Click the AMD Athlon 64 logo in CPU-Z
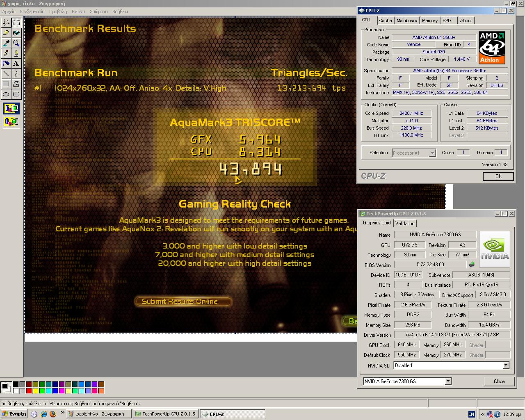Screen dimensions: 525x420 492,48
